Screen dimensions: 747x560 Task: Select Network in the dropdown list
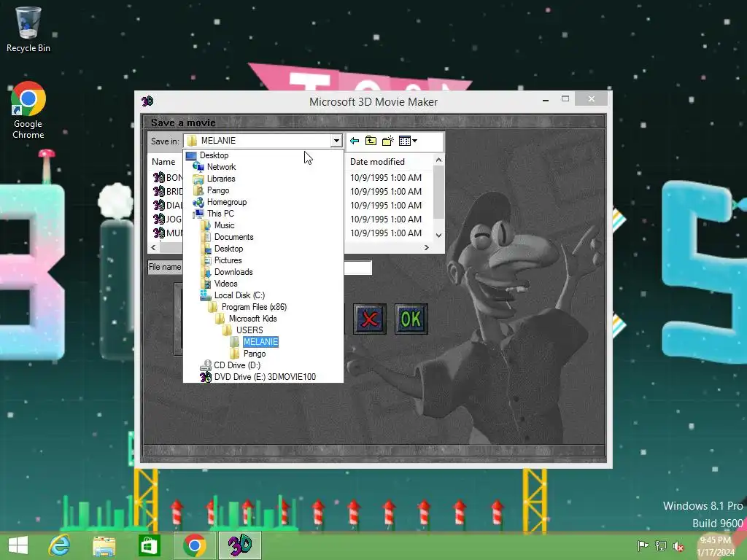[221, 167]
